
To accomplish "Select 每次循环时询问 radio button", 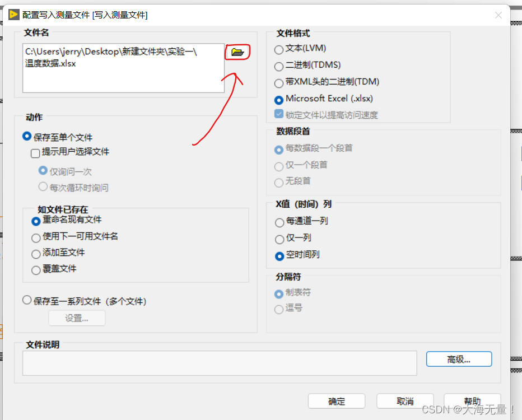I will pyautogui.click(x=43, y=186).
